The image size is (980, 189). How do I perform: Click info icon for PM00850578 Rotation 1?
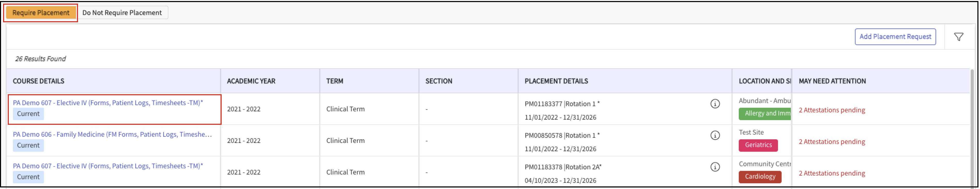715,135
